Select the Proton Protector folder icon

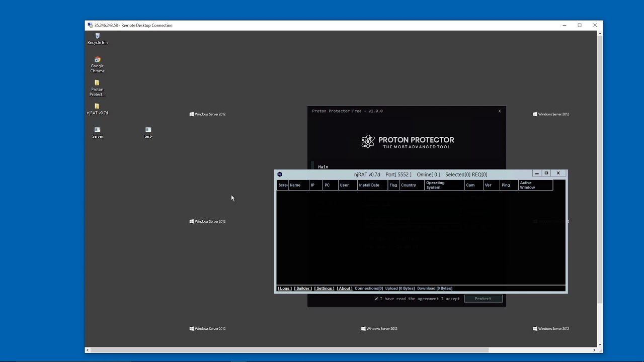pos(97,88)
